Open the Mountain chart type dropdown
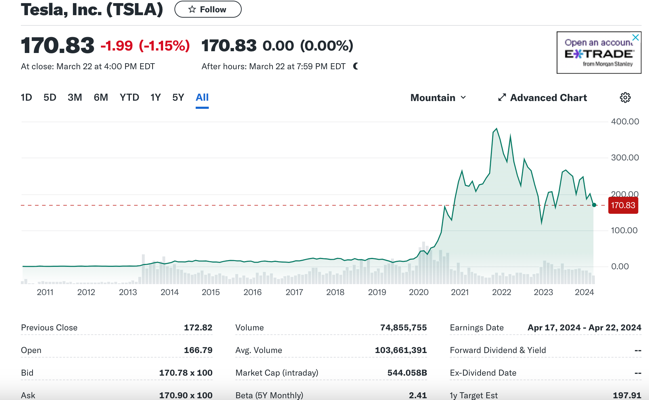Viewport: 649px width, 400px height. click(x=438, y=98)
